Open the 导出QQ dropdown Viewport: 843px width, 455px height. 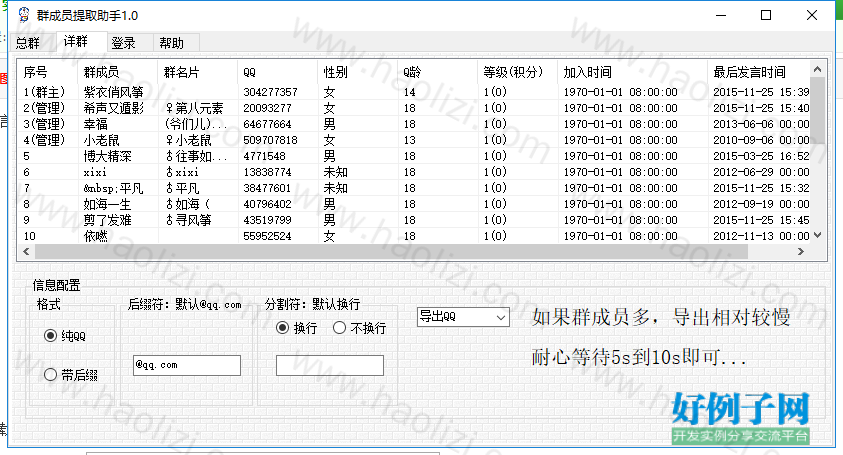[463, 317]
